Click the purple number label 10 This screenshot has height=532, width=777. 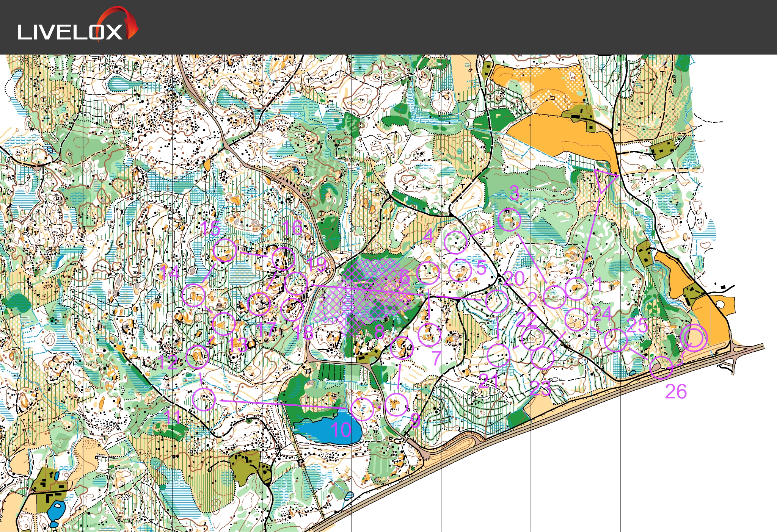coord(341,430)
